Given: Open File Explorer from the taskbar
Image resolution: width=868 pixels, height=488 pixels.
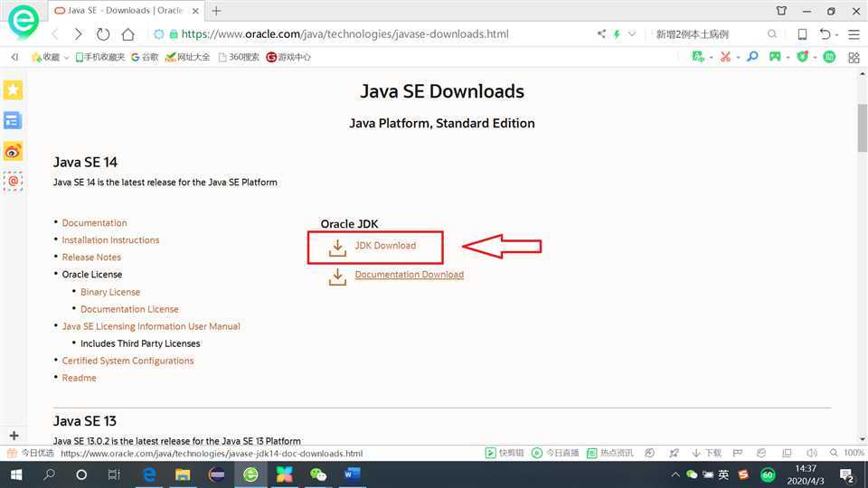Looking at the screenshot, I should click(x=183, y=474).
